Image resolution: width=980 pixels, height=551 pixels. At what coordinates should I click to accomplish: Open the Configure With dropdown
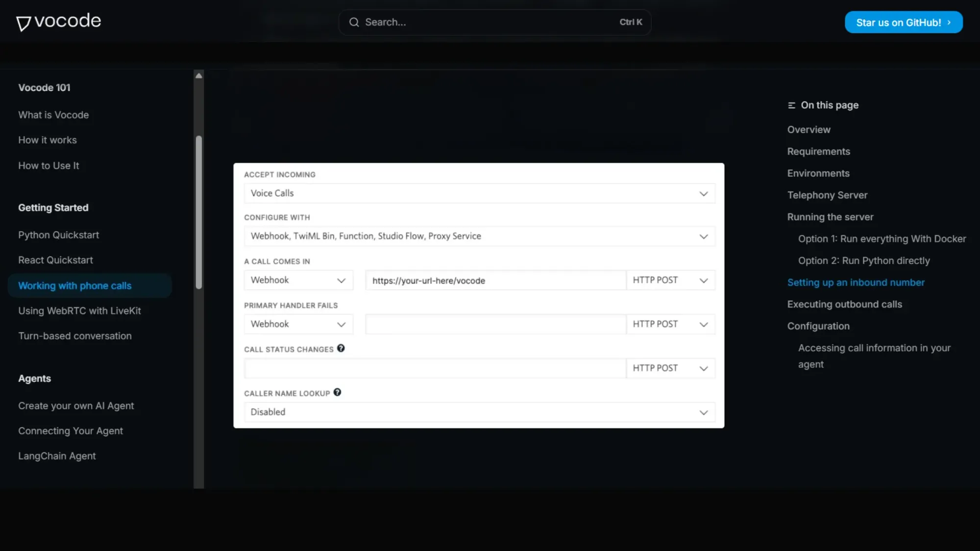pos(704,236)
